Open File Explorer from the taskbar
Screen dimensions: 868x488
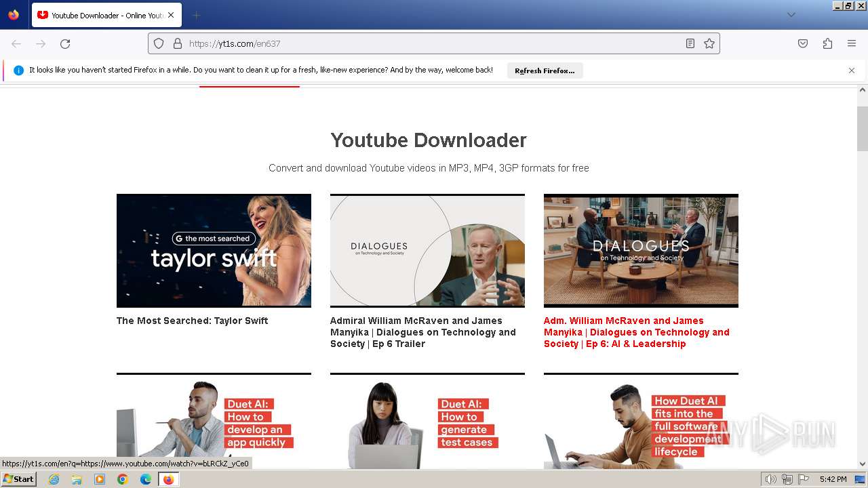click(77, 479)
